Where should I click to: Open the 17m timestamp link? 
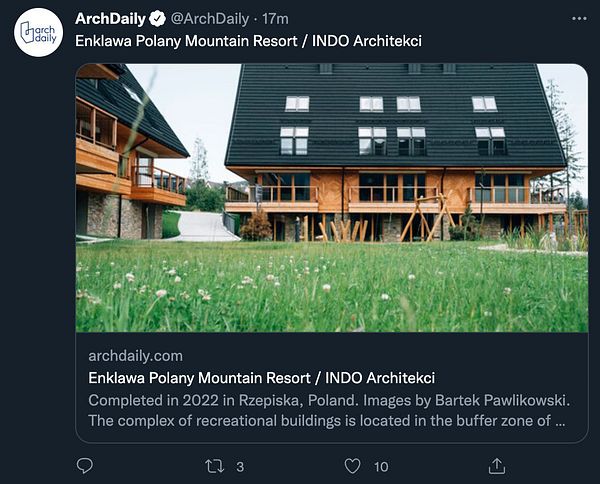coord(276,18)
